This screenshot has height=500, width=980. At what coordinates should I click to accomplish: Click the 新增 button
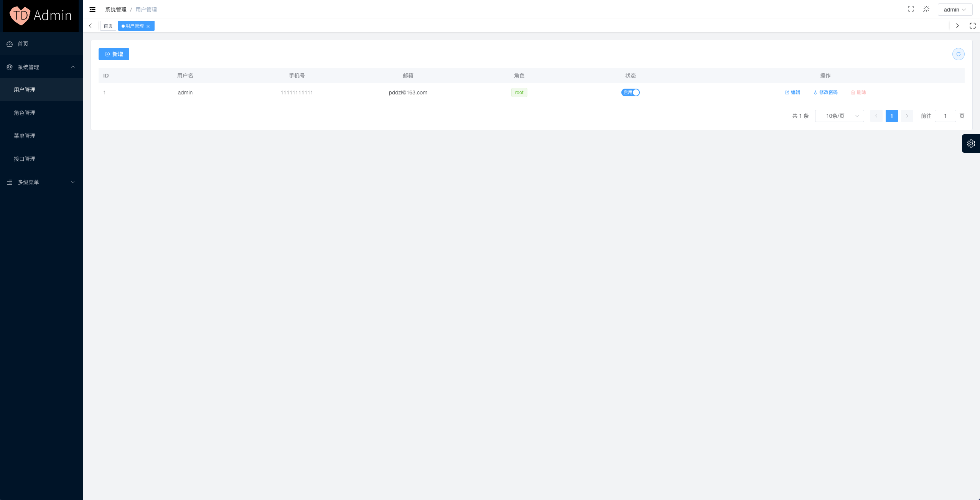pos(114,54)
